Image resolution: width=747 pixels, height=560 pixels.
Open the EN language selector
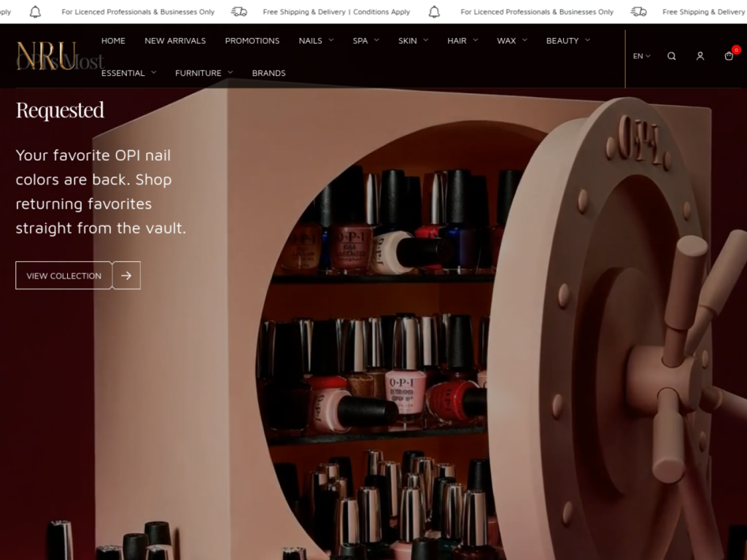pos(641,56)
